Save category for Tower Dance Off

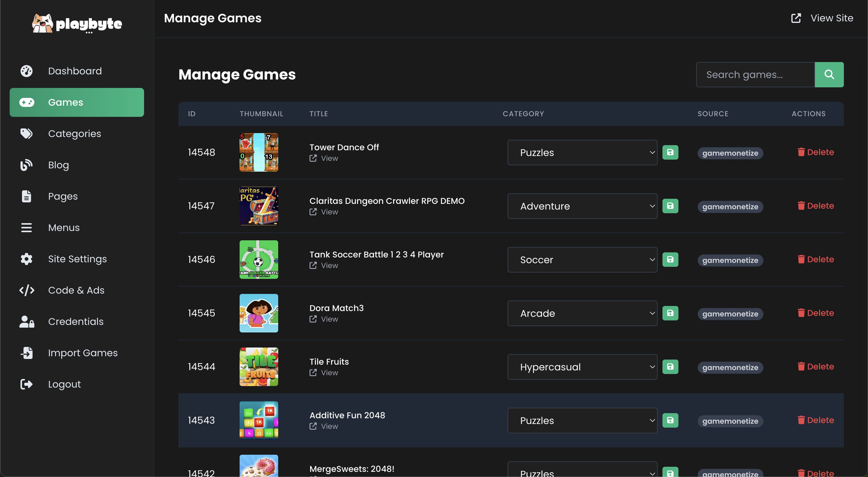pyautogui.click(x=670, y=152)
